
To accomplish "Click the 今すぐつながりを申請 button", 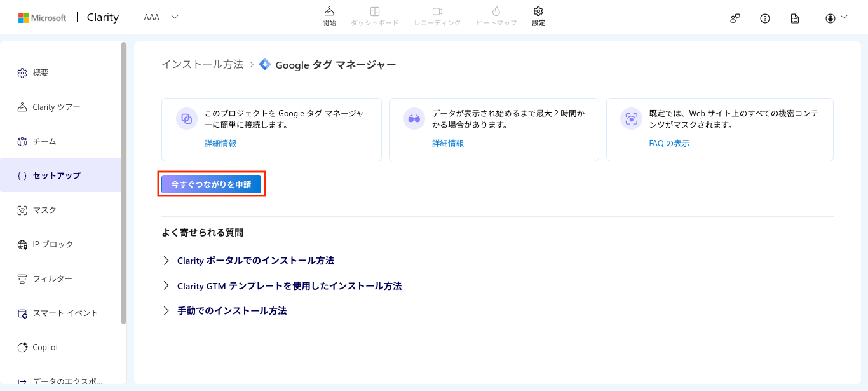I will (x=211, y=184).
